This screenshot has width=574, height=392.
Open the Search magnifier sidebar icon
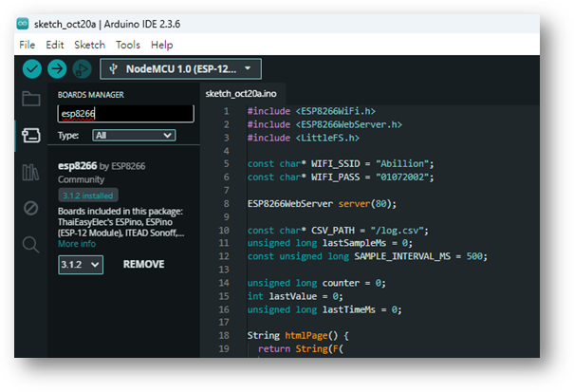31,245
